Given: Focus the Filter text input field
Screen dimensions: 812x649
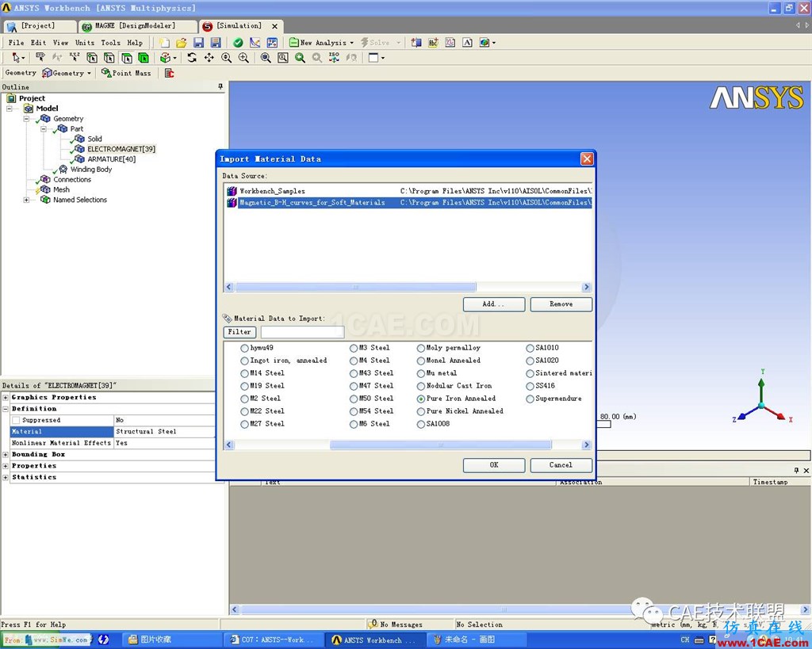Looking at the screenshot, I should pyautogui.click(x=302, y=332).
